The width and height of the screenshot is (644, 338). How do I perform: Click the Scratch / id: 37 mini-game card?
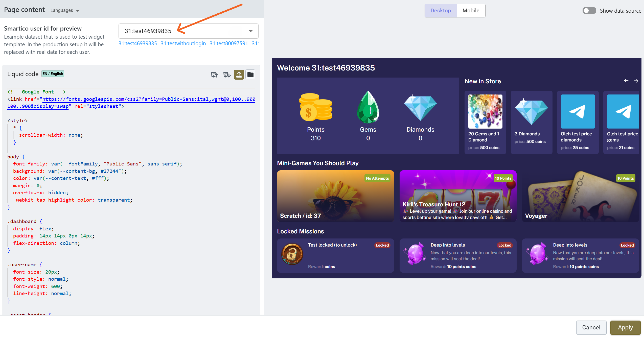pyautogui.click(x=335, y=196)
